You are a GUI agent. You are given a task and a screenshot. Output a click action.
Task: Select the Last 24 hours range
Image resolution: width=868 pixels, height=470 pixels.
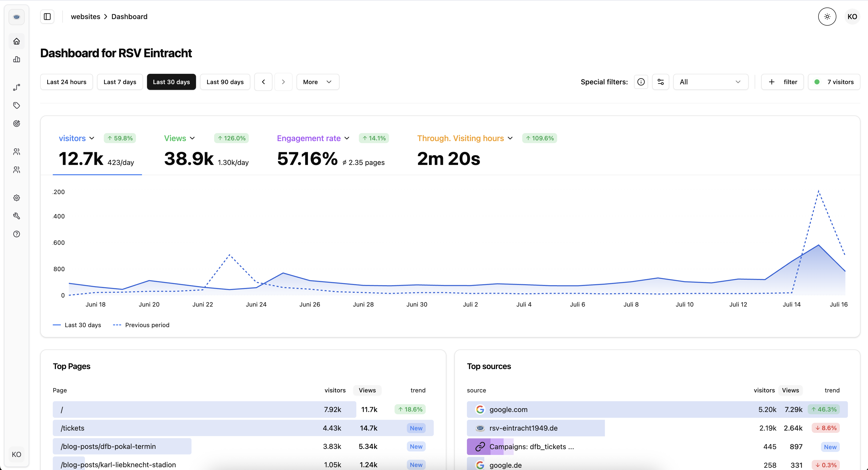tap(66, 82)
